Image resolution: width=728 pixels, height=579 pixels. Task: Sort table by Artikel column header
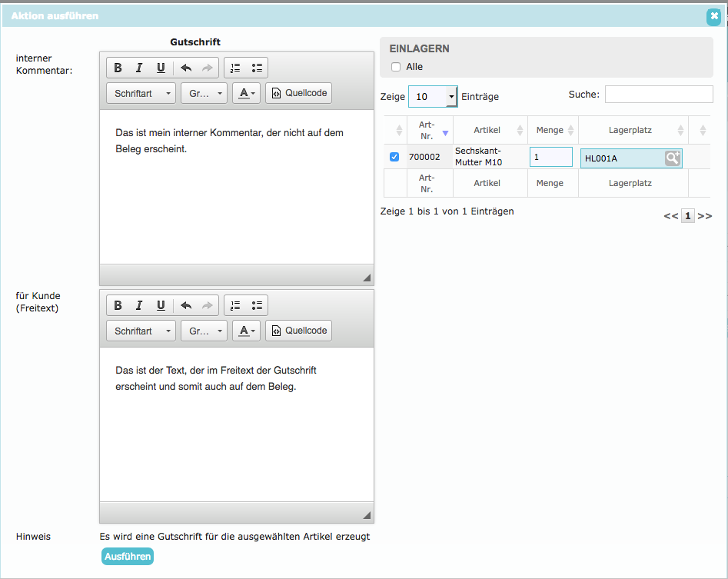(487, 130)
